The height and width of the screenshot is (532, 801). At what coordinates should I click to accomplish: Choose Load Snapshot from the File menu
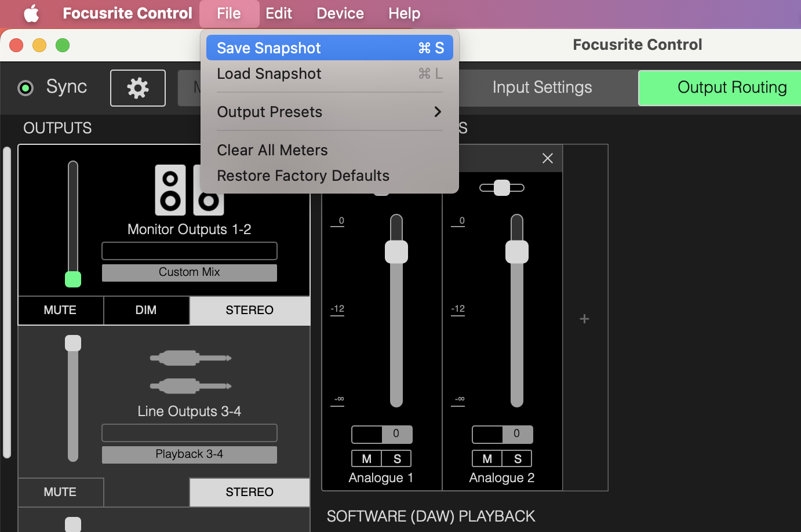click(x=330, y=74)
